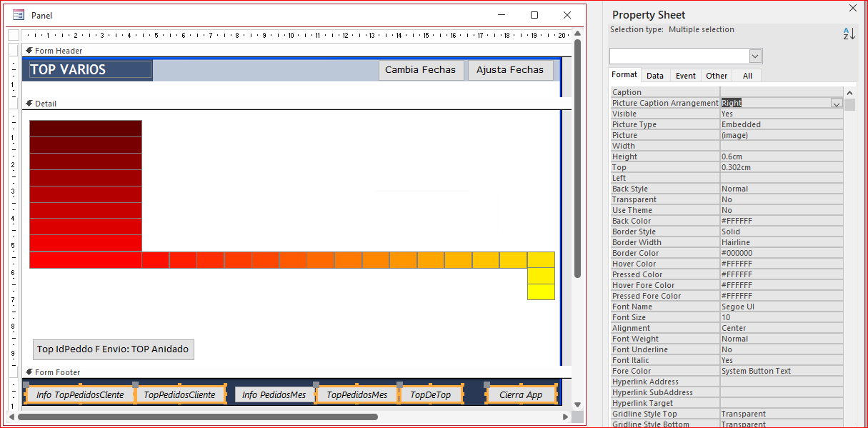Select the Cierra App button

pyautogui.click(x=521, y=395)
